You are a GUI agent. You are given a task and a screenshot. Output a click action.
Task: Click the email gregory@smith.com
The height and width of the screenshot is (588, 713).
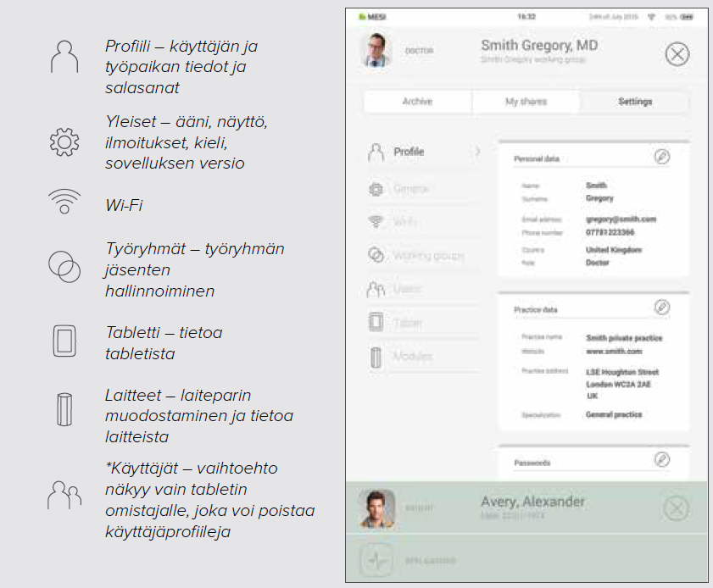pos(621,219)
